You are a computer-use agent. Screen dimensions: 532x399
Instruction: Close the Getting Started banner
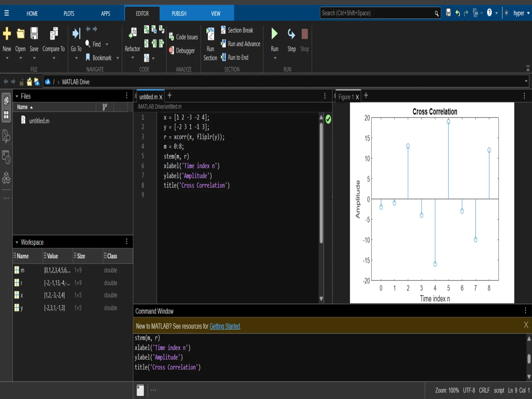click(x=526, y=325)
